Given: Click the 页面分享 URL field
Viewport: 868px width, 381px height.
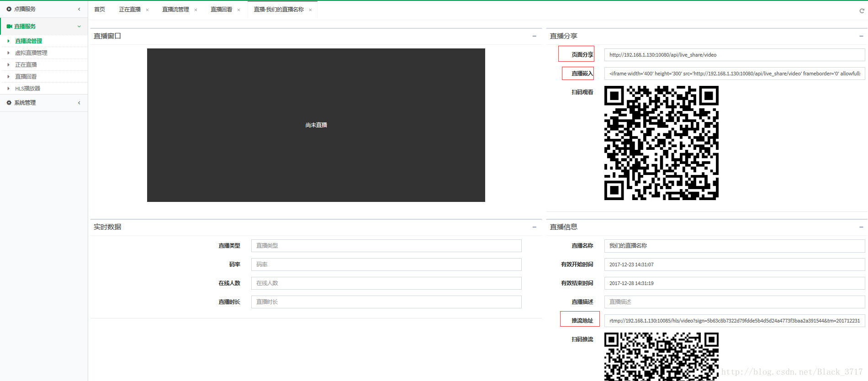Looking at the screenshot, I should point(735,55).
